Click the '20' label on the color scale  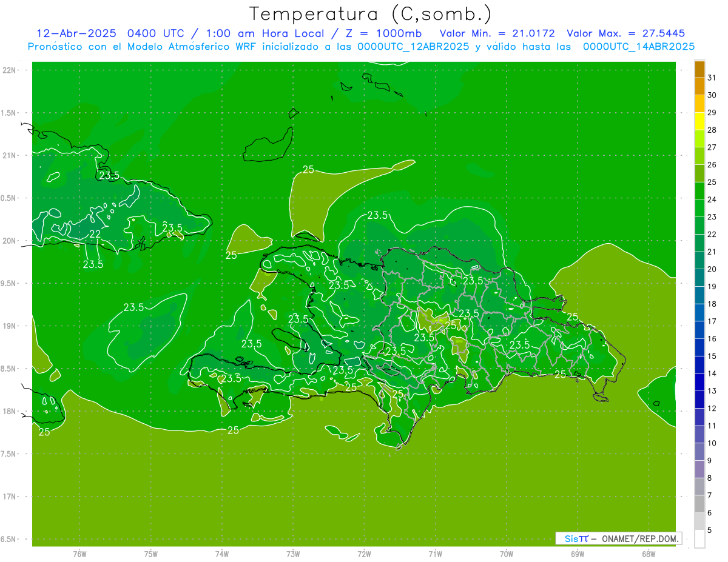tap(712, 269)
